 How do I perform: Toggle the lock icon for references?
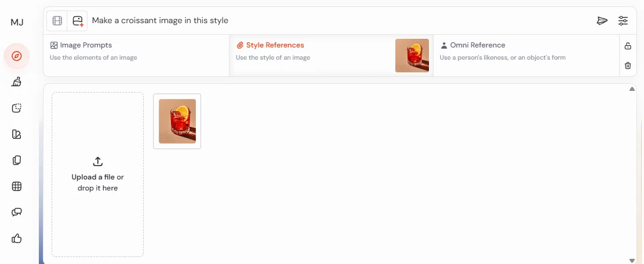[x=628, y=46]
